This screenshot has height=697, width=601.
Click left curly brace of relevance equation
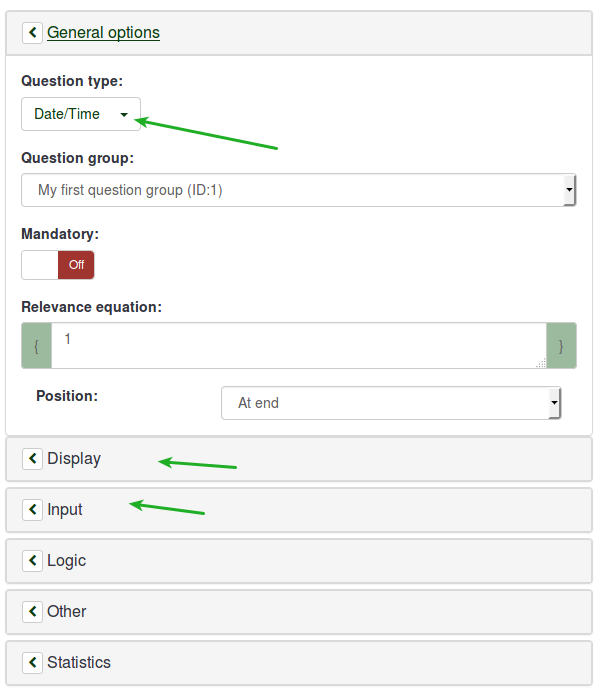coord(36,346)
